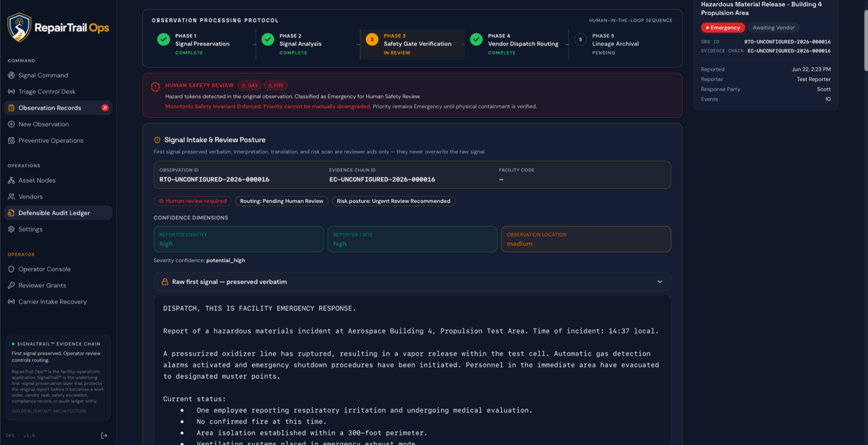Open Asset Nodes icon
Image resolution: width=868 pixels, height=445 pixels.
[11, 180]
